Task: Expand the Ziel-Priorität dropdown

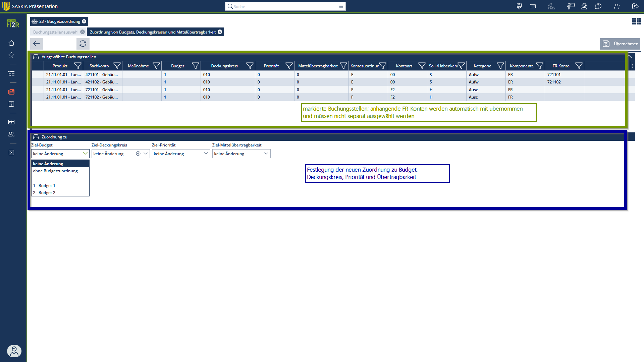Action: 206,154
